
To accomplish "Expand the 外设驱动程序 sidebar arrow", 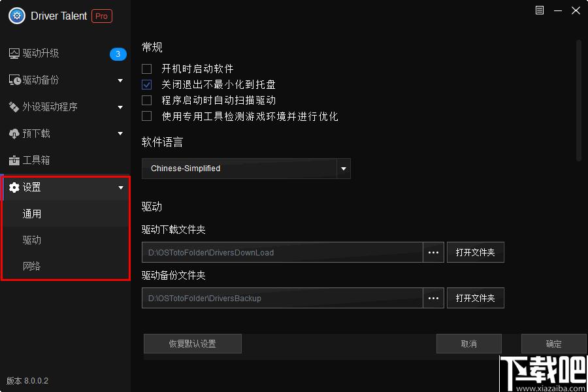I will click(x=120, y=107).
